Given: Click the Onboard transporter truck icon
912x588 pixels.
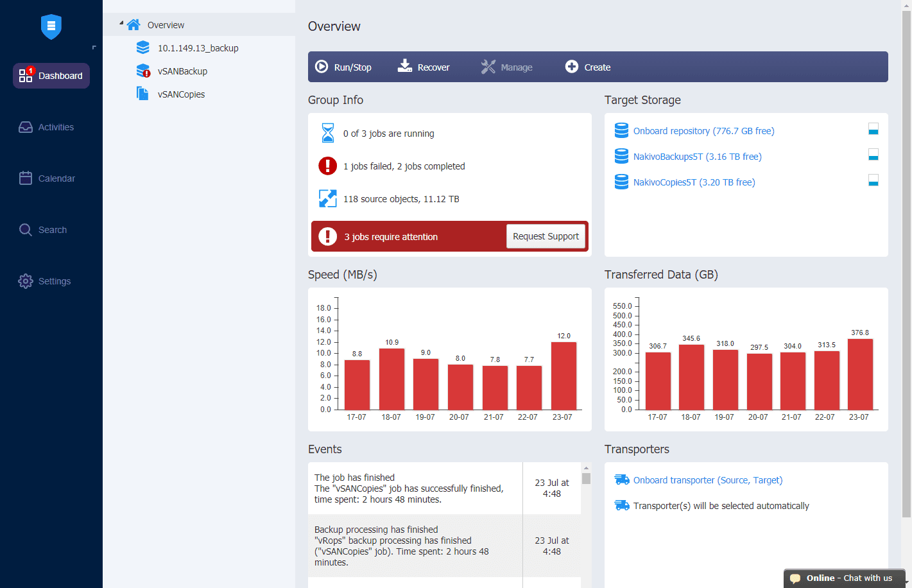Looking at the screenshot, I should coord(621,480).
